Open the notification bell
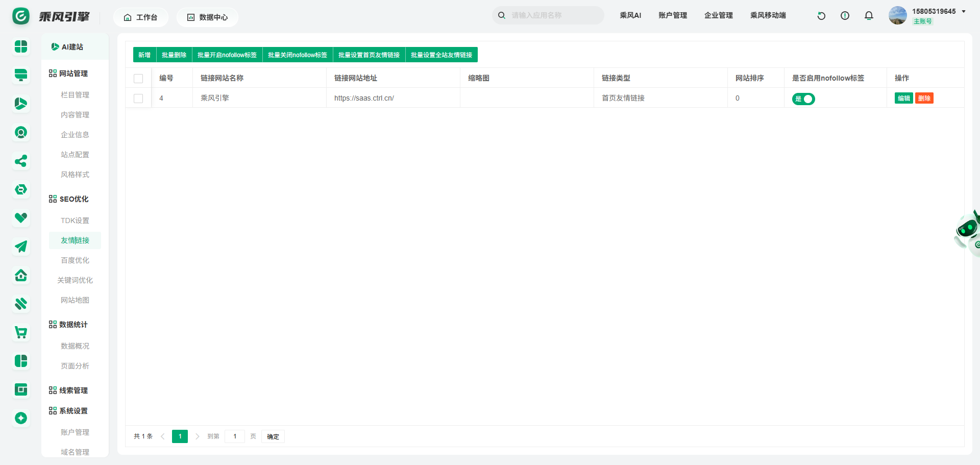Image resolution: width=980 pixels, height=465 pixels. pos(869,16)
